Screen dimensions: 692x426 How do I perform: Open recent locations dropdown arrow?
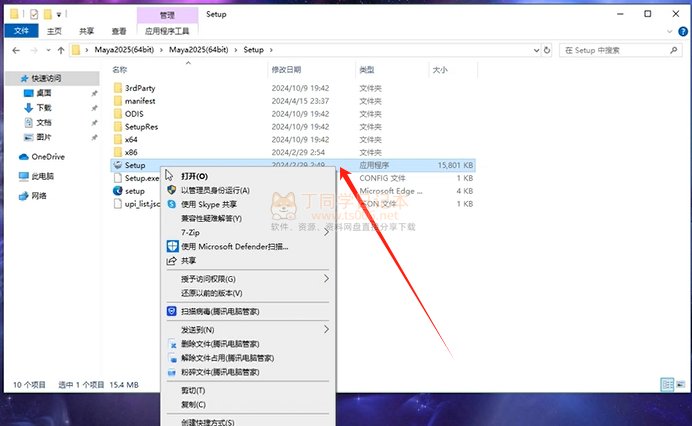[48, 50]
